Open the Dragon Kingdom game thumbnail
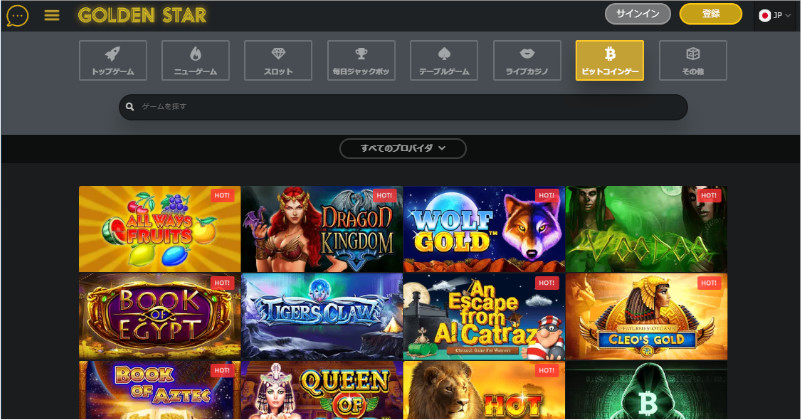The height and width of the screenshot is (420, 801). (x=322, y=229)
